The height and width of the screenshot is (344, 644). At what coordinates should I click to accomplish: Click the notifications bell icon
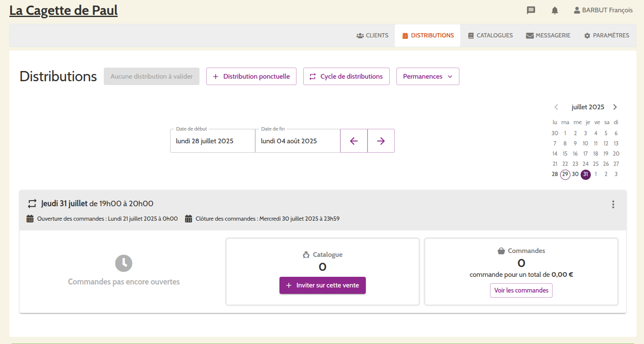555,10
